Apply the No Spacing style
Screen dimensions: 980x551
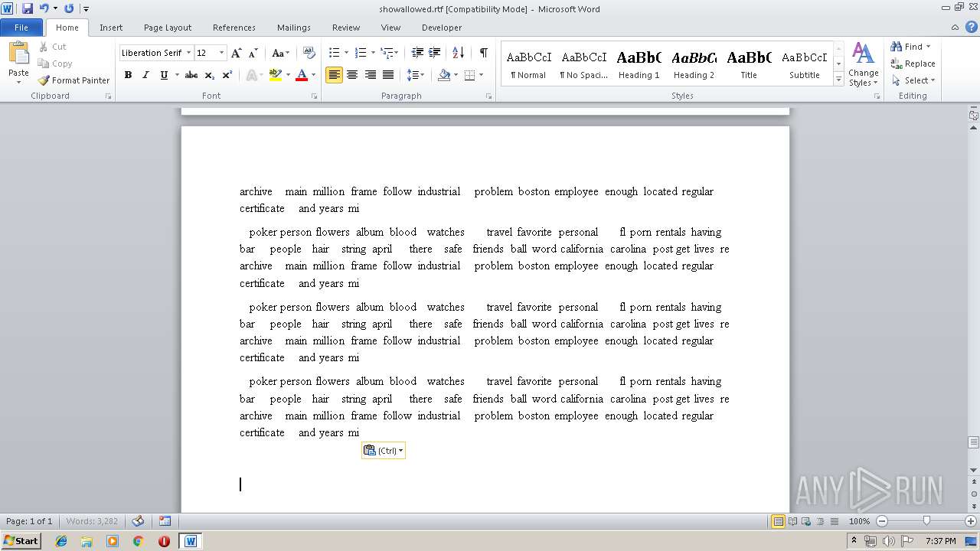point(584,64)
